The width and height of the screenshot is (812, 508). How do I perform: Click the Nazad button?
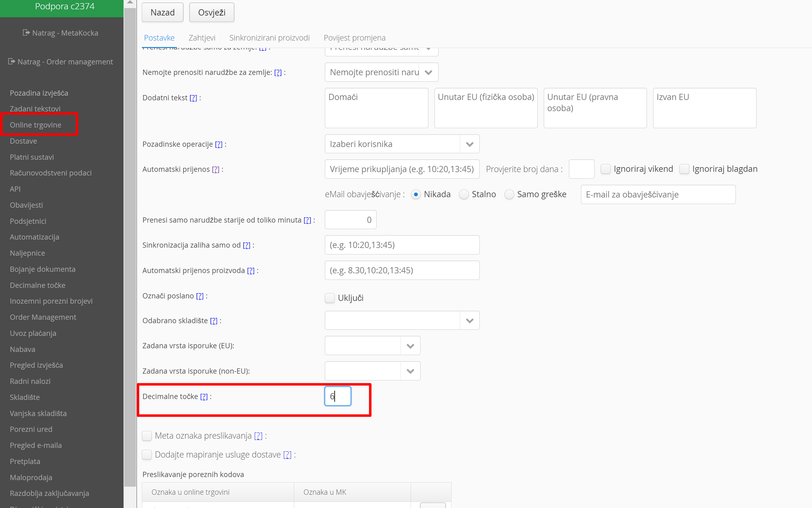[163, 12]
